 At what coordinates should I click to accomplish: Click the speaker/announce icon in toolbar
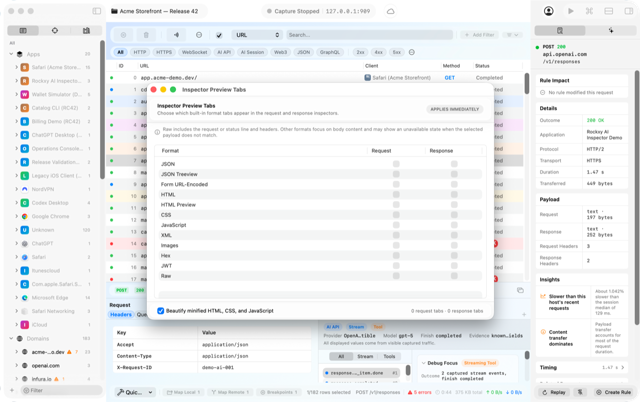click(176, 35)
